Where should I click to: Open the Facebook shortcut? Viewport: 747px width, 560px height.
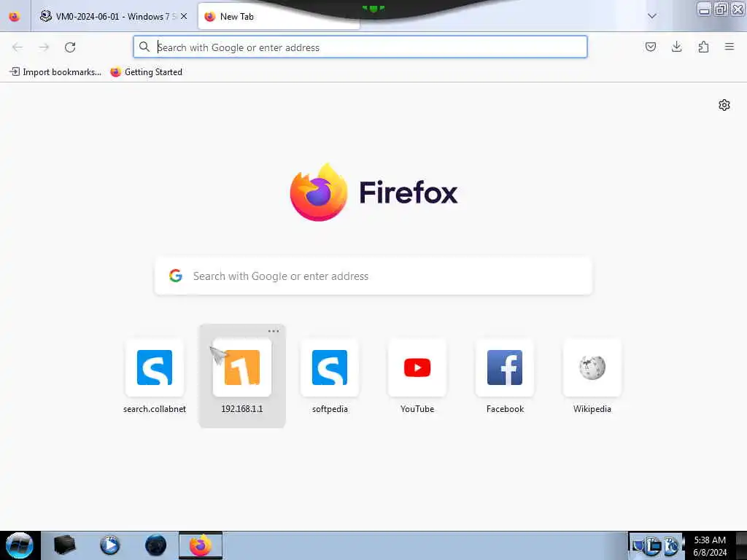pyautogui.click(x=505, y=376)
